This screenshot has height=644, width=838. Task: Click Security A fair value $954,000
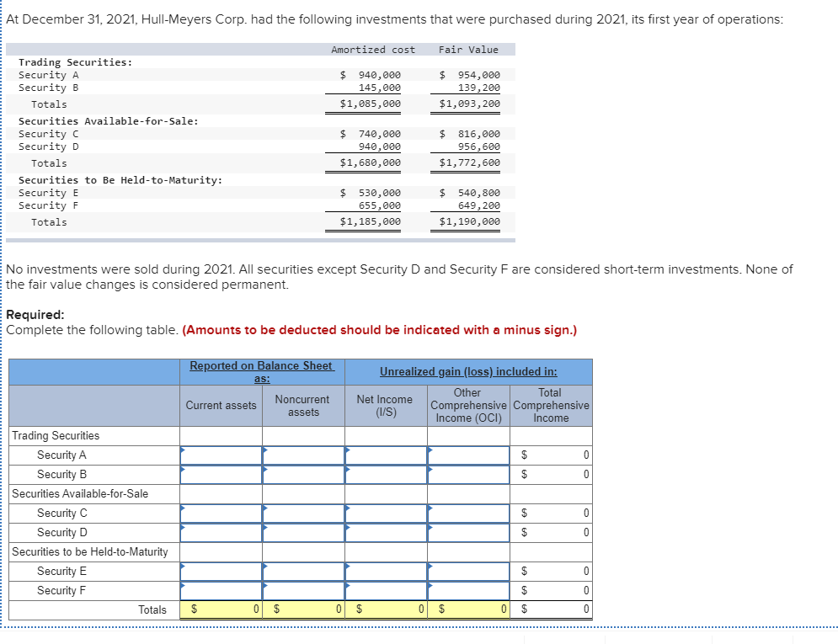tap(469, 75)
